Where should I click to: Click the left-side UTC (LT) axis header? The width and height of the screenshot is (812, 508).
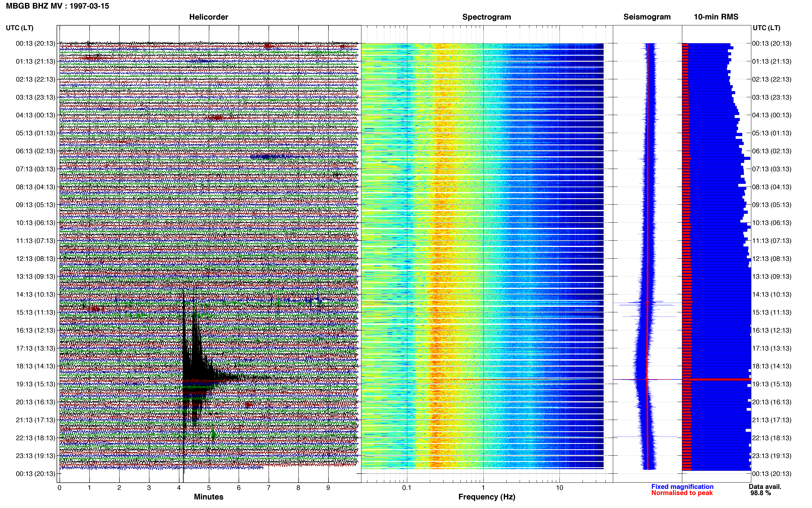[x=19, y=28]
